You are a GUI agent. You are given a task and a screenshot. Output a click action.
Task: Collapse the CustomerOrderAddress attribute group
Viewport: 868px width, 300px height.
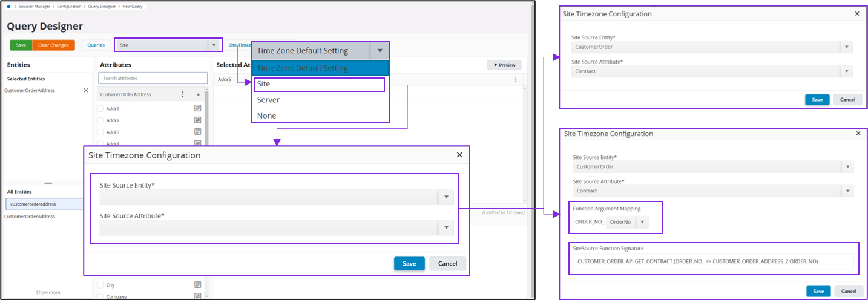point(197,94)
